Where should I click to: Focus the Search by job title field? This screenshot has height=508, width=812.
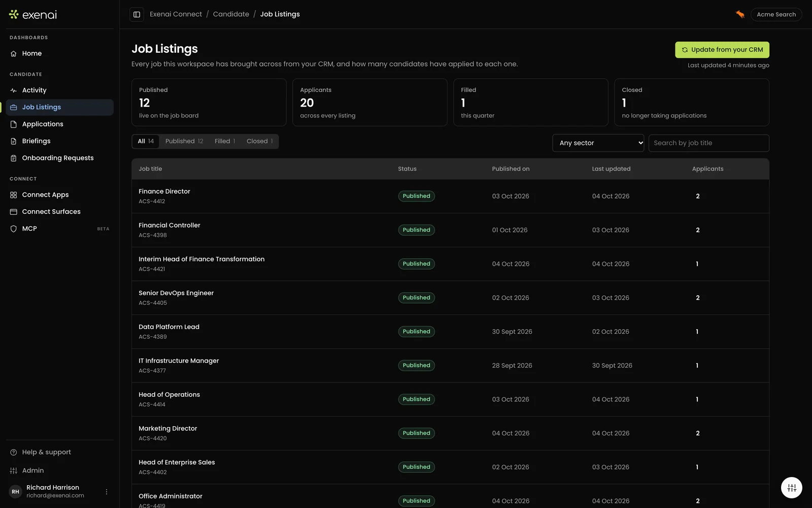click(709, 143)
